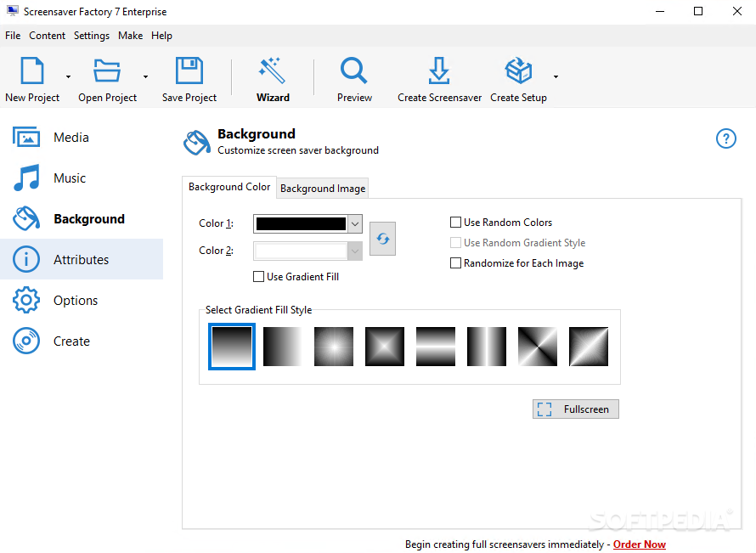This screenshot has height=553, width=756.
Task: Follow the Order Now link
Action: tap(640, 545)
